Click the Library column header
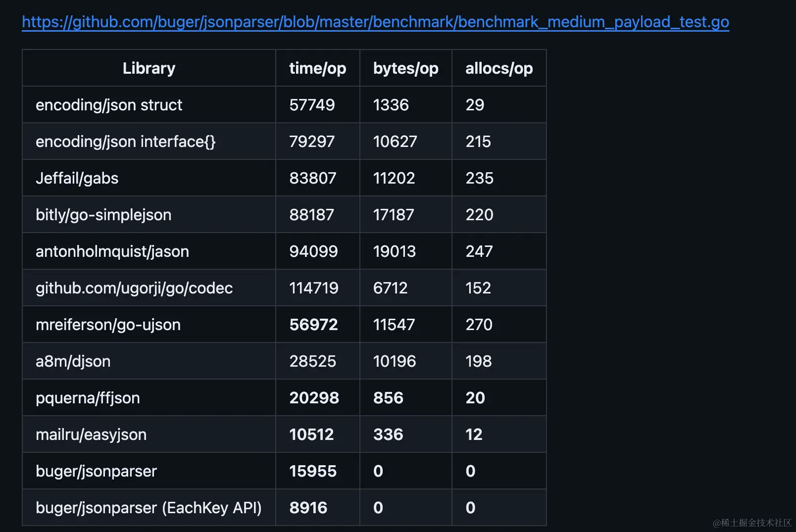Viewport: 796px width, 532px height. [149, 68]
